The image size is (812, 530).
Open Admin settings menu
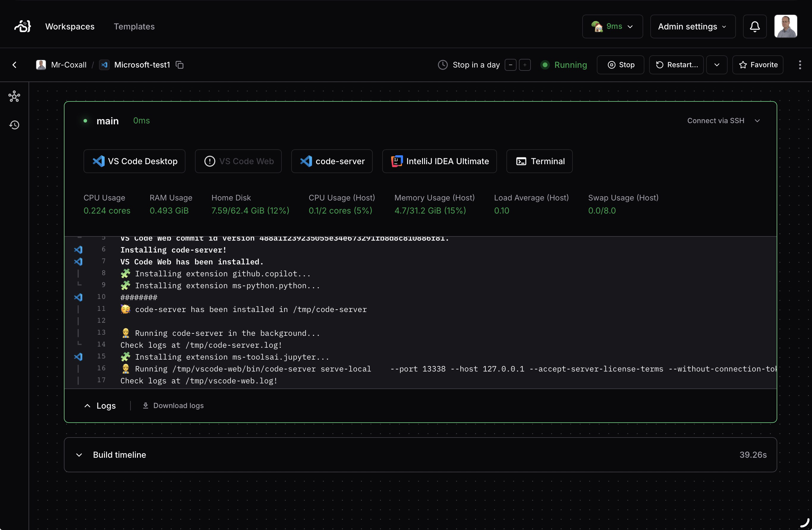point(693,26)
